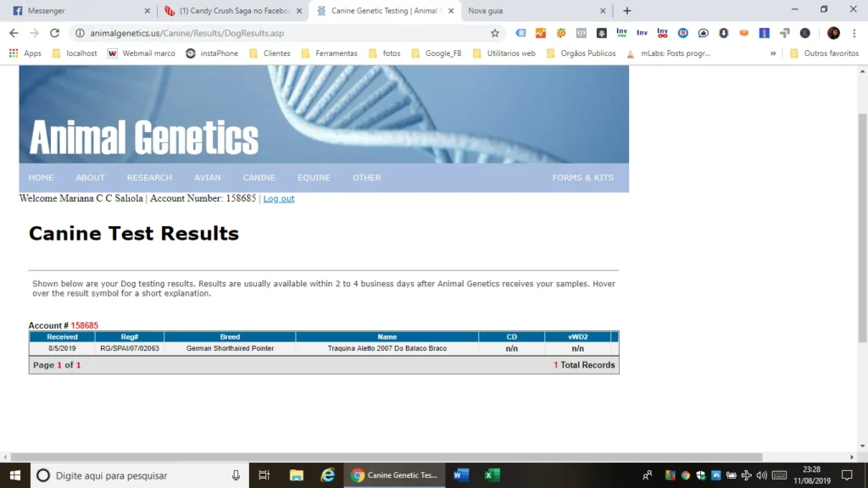Open the Clientes bookmark folder
This screenshot has width=868, height=488.
coord(269,53)
